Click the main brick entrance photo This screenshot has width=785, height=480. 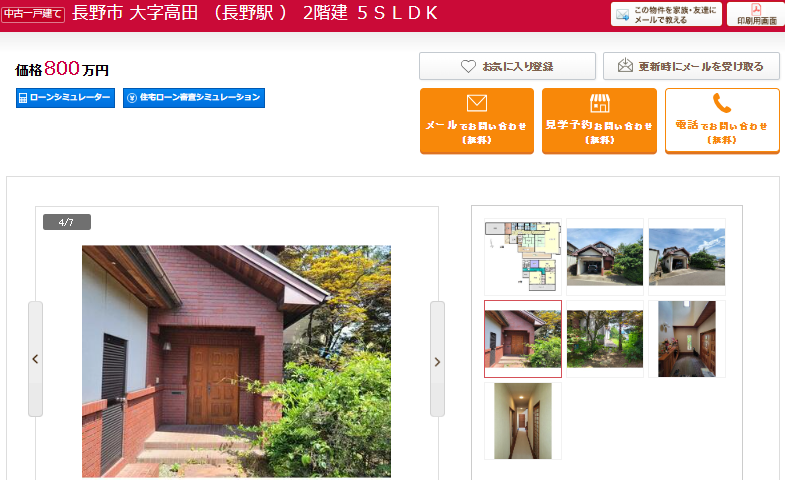(x=236, y=361)
